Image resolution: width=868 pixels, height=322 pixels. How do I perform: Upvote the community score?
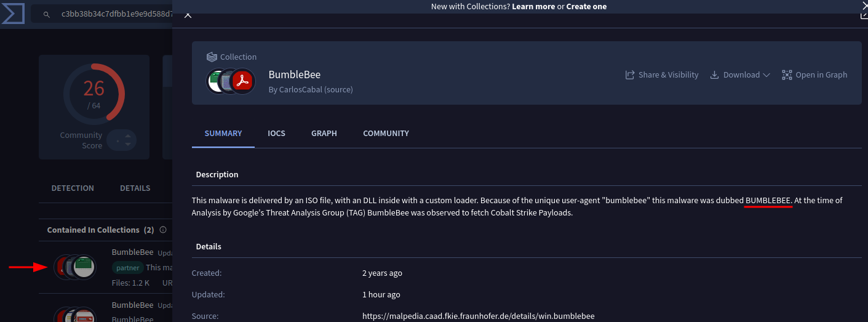coord(128,136)
